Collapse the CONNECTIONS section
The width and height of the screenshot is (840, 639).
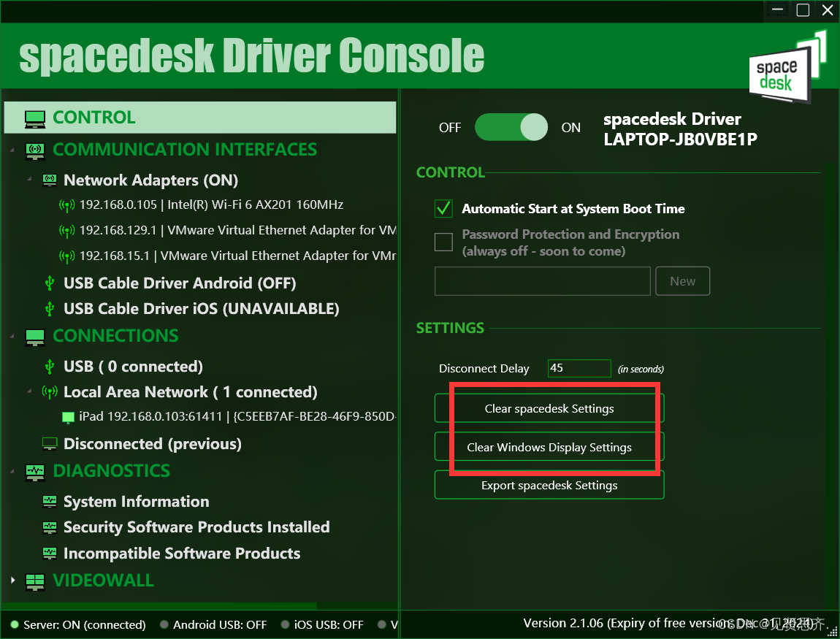pyautogui.click(x=12, y=337)
